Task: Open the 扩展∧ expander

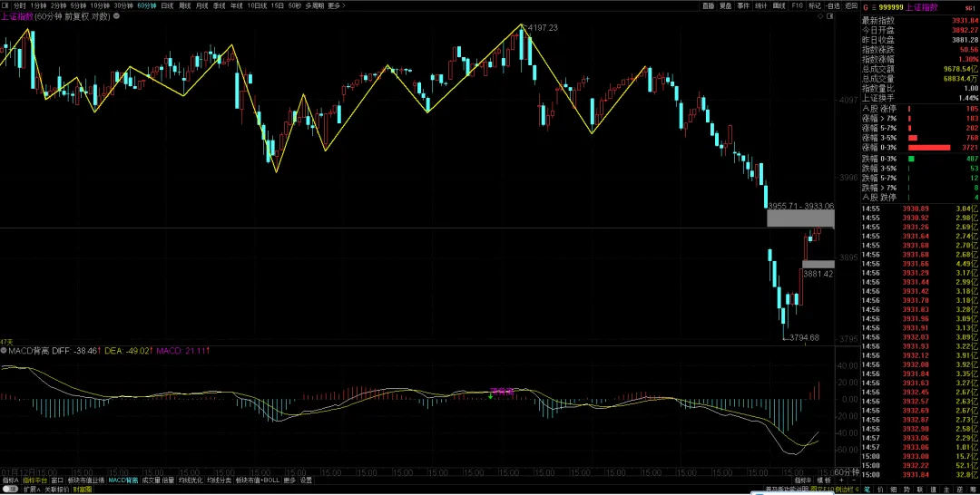Action: click(x=31, y=490)
